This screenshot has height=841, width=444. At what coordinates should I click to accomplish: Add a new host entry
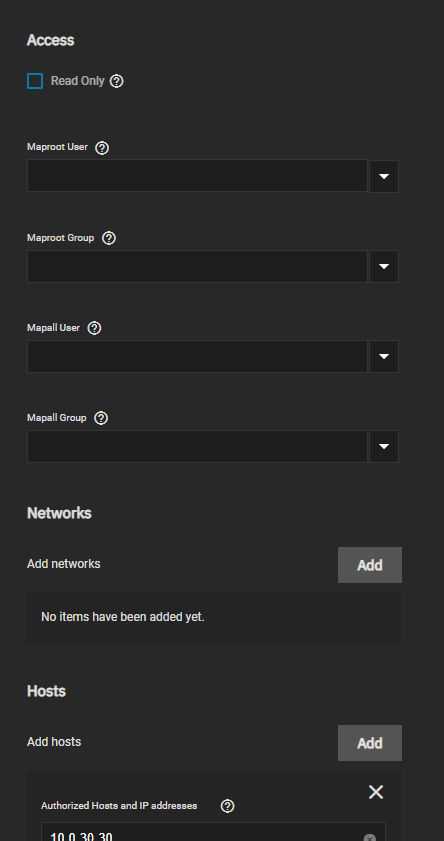(369, 743)
